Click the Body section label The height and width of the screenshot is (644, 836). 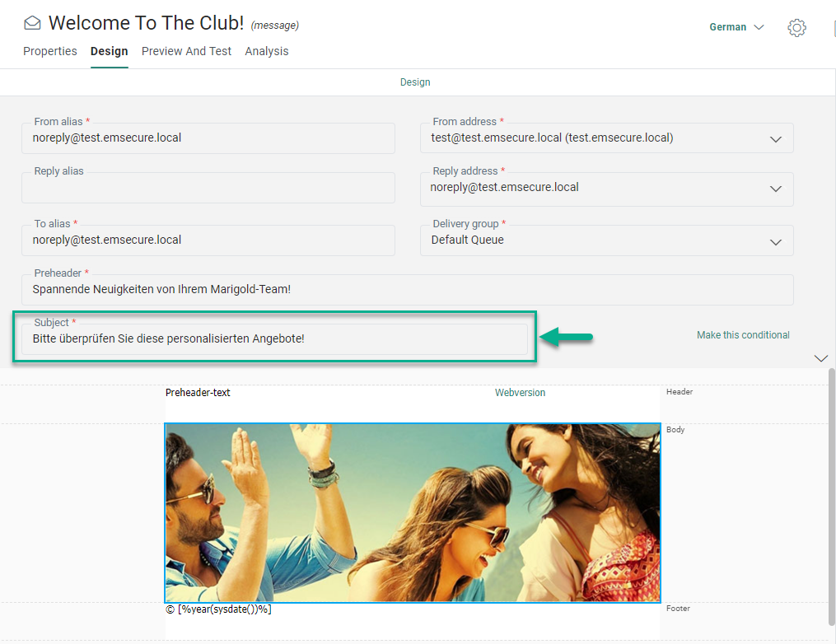coord(675,430)
